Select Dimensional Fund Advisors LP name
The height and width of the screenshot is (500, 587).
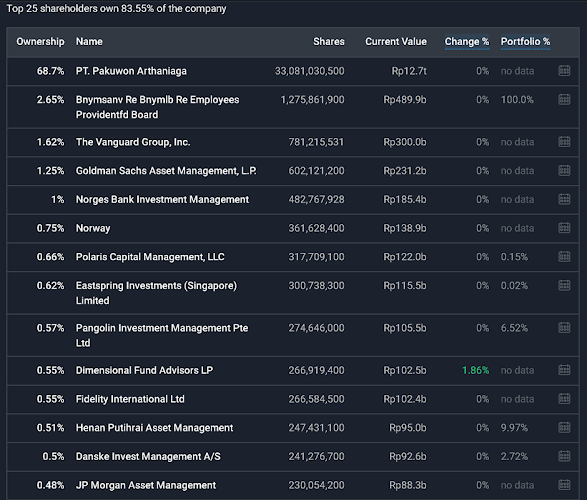(144, 371)
